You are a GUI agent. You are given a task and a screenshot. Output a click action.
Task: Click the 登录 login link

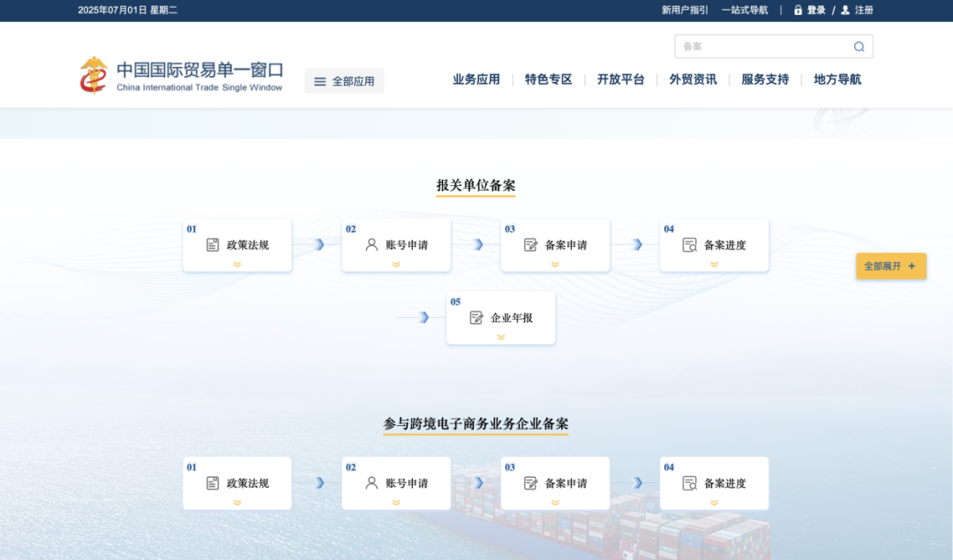coord(815,10)
